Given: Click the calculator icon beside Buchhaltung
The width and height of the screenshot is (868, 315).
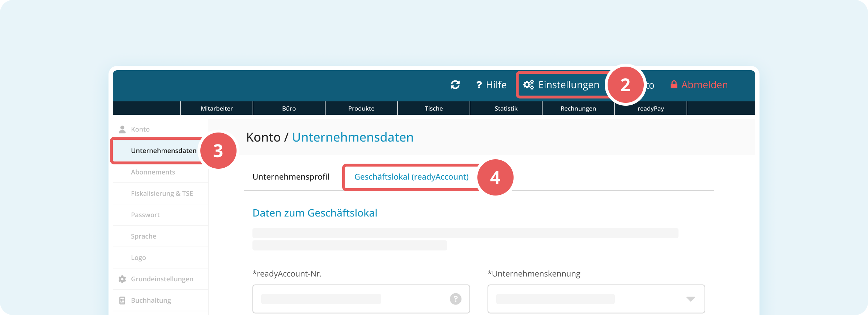Looking at the screenshot, I should (122, 301).
